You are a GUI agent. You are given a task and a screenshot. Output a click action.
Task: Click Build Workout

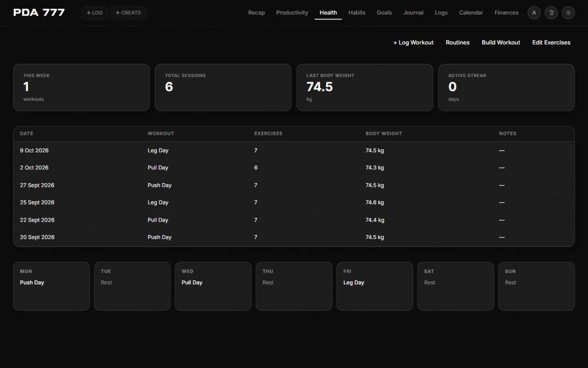[501, 43]
